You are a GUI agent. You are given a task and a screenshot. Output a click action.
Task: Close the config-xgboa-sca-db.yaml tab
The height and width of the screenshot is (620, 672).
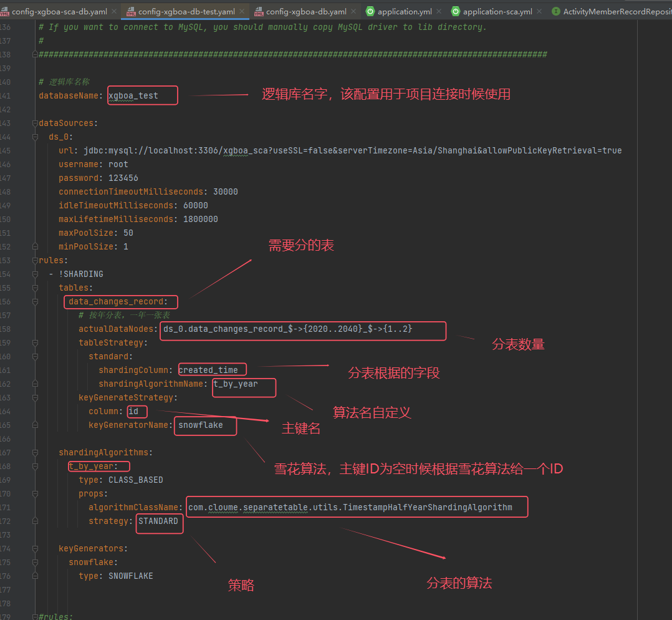point(114,12)
